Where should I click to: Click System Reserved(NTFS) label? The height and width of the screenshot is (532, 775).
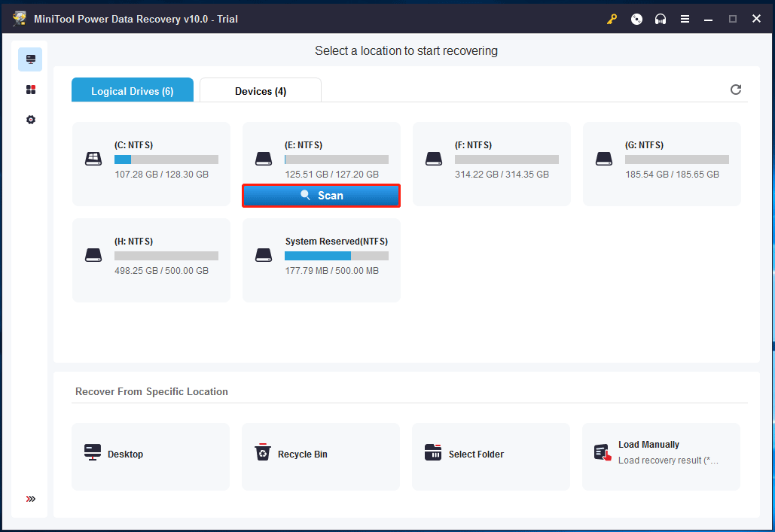337,242
